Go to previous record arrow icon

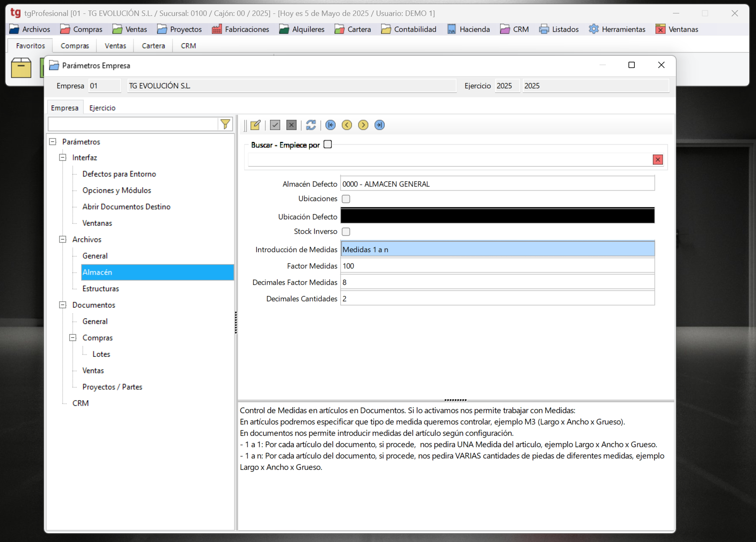347,125
